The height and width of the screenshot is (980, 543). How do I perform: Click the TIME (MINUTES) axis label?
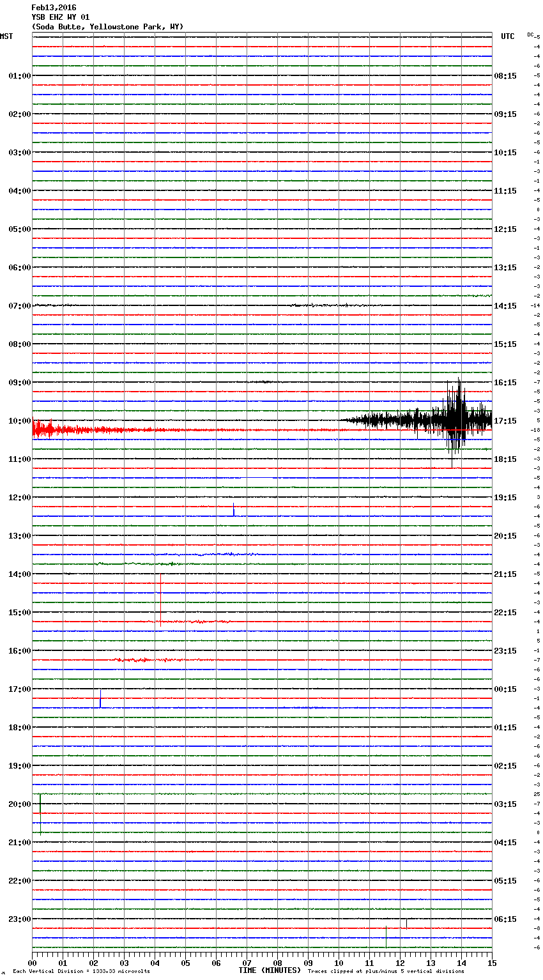270,970
